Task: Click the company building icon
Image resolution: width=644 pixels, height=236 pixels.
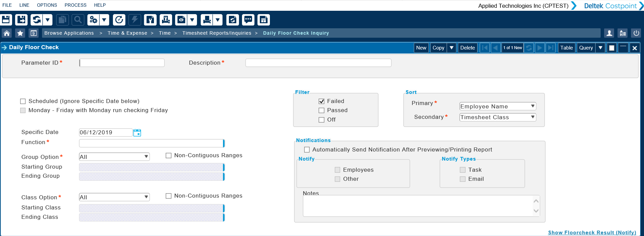Action: click(x=622, y=33)
